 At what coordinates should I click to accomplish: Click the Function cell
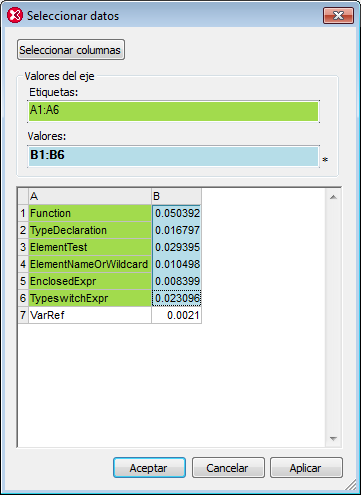(90, 213)
